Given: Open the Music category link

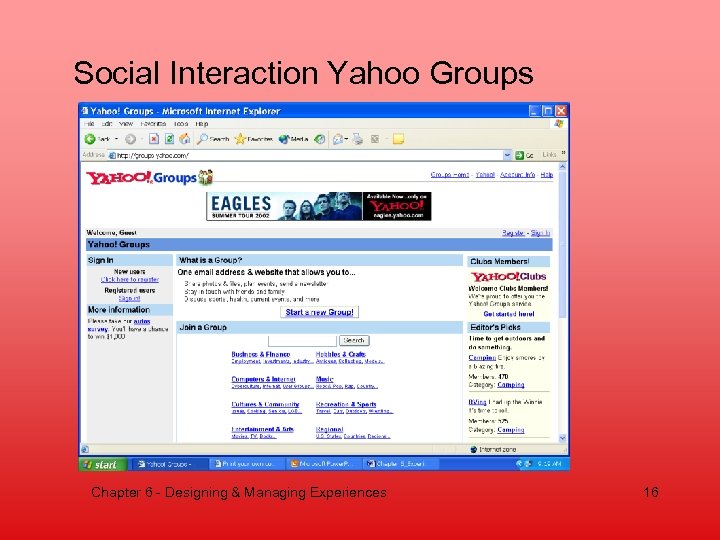Looking at the screenshot, I should [324, 379].
